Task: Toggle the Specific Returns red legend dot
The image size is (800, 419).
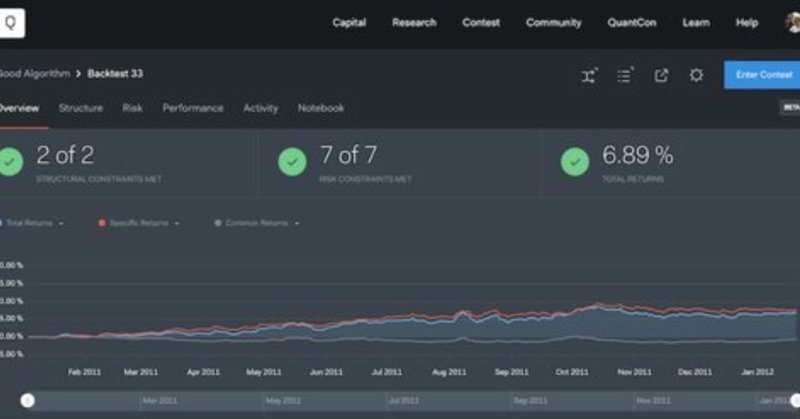Action: (102, 223)
